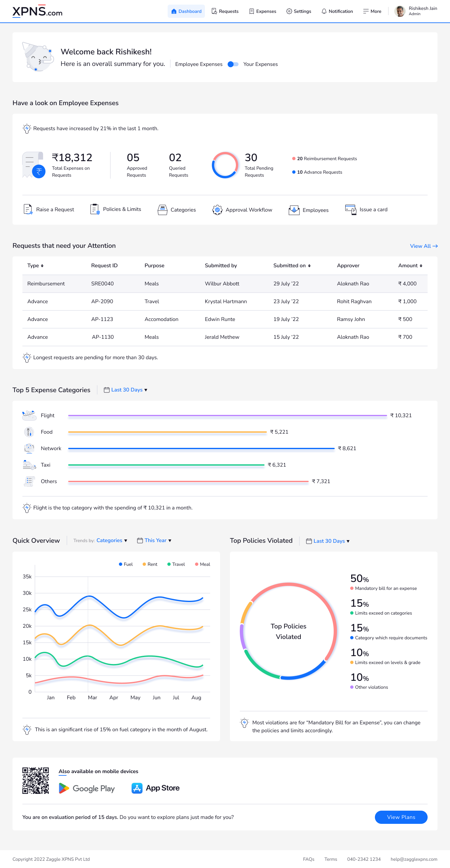
Task: Click the Issue a card icon
Action: coord(351,209)
